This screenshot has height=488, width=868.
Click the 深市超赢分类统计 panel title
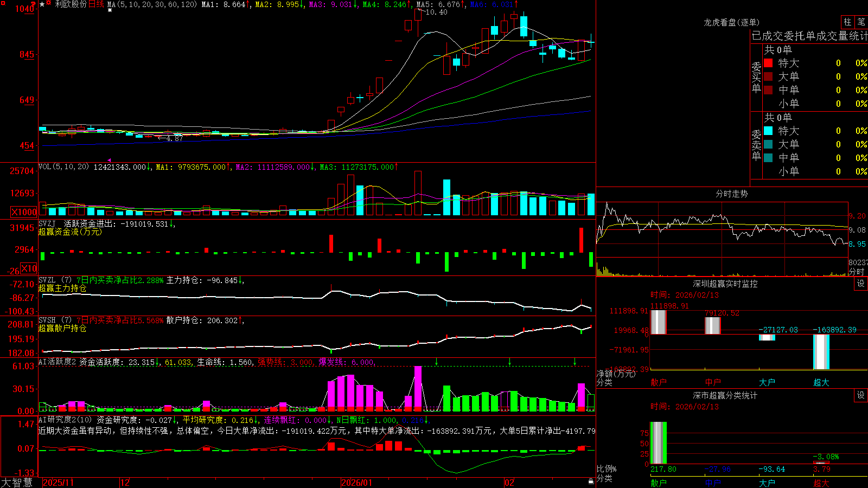725,395
